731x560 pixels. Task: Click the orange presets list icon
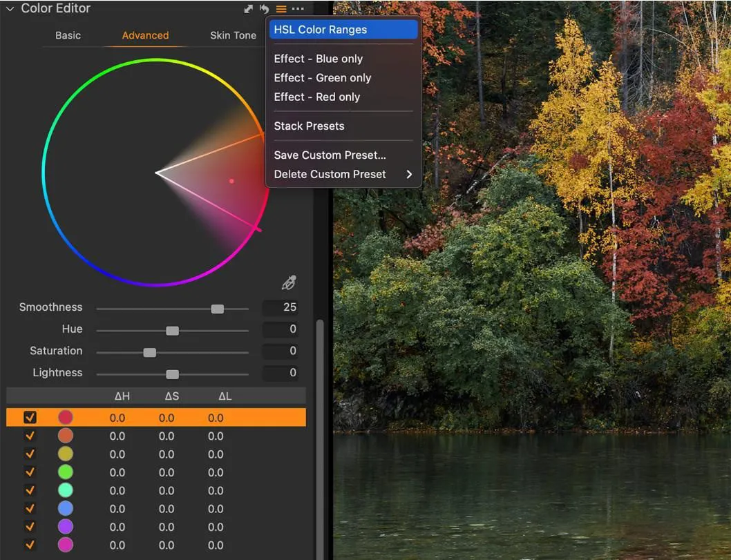pyautogui.click(x=281, y=8)
